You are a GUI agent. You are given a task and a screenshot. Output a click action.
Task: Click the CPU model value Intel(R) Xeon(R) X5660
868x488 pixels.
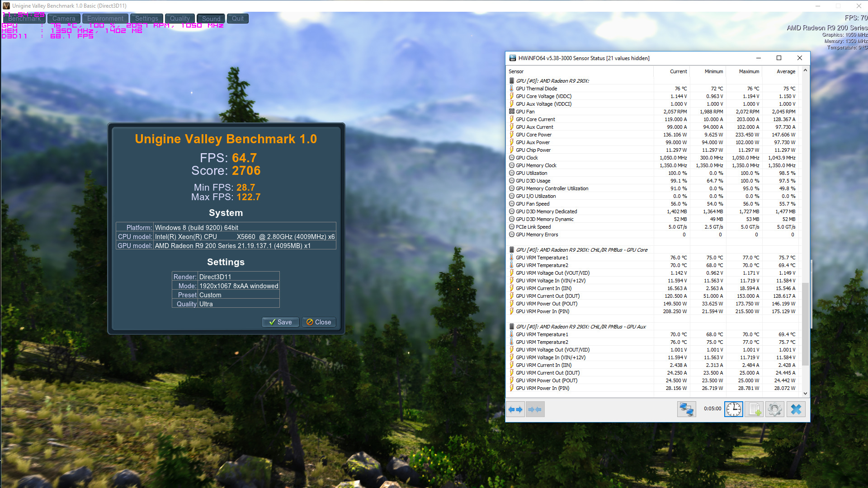point(245,237)
